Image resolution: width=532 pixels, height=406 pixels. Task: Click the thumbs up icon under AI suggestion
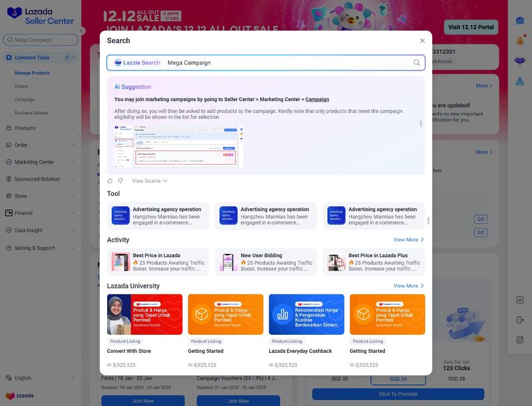pyautogui.click(x=110, y=181)
